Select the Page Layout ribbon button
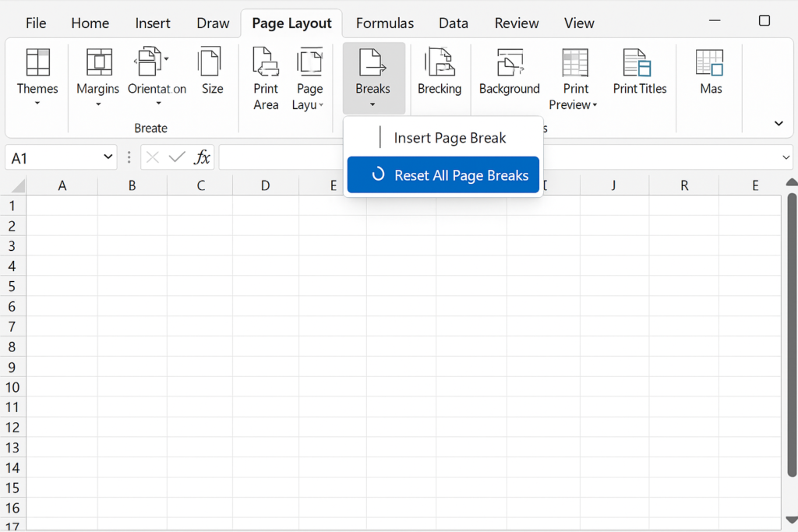This screenshot has width=798, height=532. tap(309, 79)
